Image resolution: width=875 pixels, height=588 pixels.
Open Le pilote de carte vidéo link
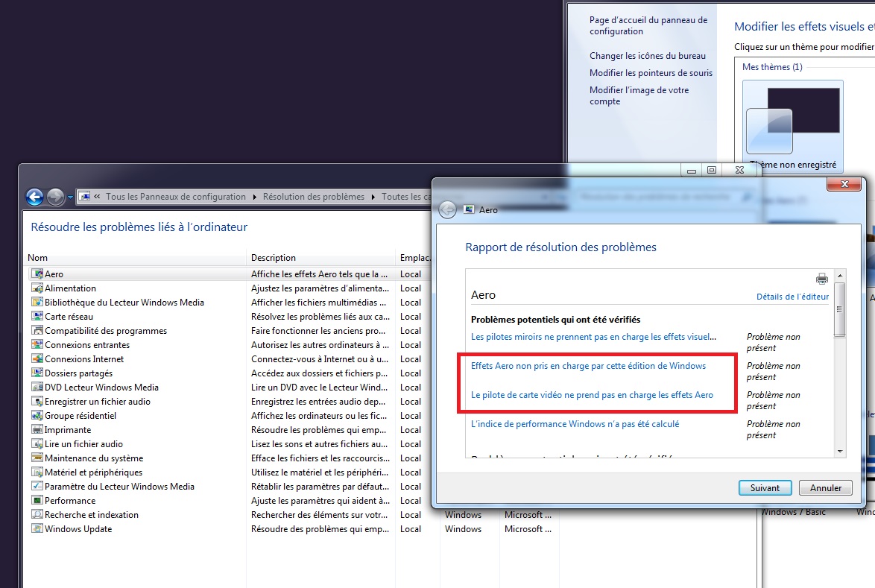click(x=592, y=395)
